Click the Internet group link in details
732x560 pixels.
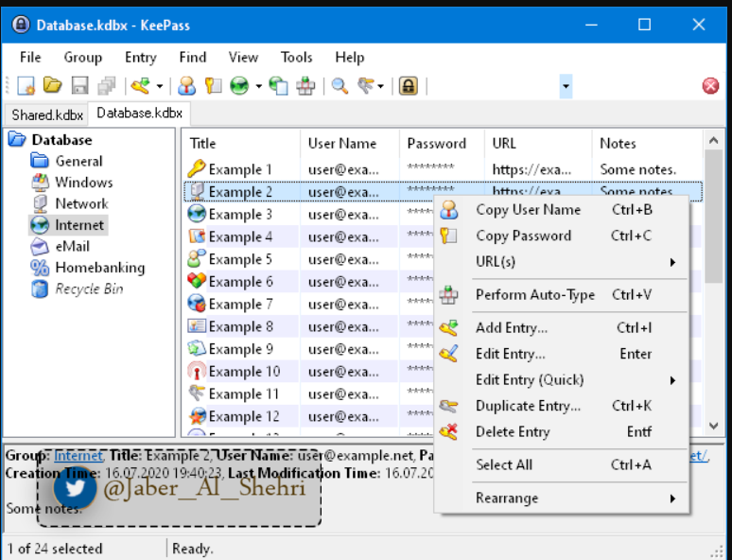point(78,455)
